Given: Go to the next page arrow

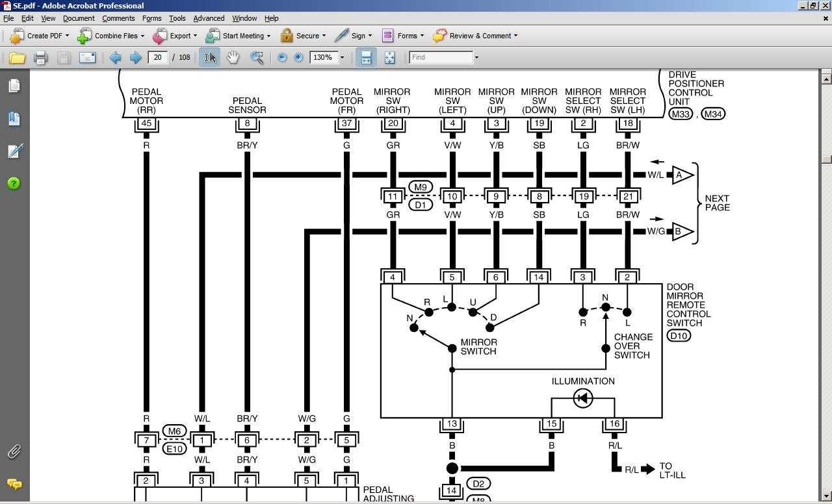Looking at the screenshot, I should coord(135,58).
